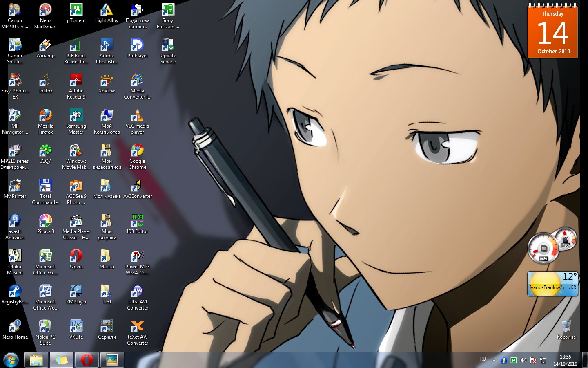Screen dimensions: 588x368
Task: Open avast! Antivirus icon
Action: coord(15,227)
